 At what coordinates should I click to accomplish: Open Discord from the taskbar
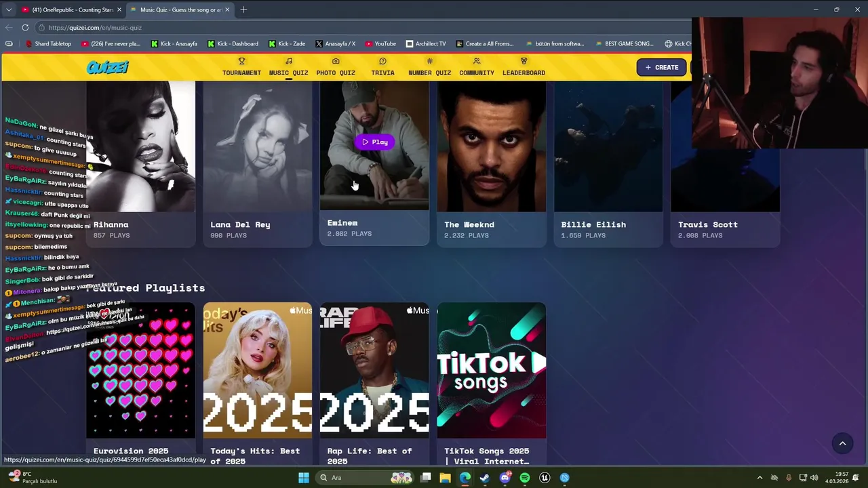505,478
